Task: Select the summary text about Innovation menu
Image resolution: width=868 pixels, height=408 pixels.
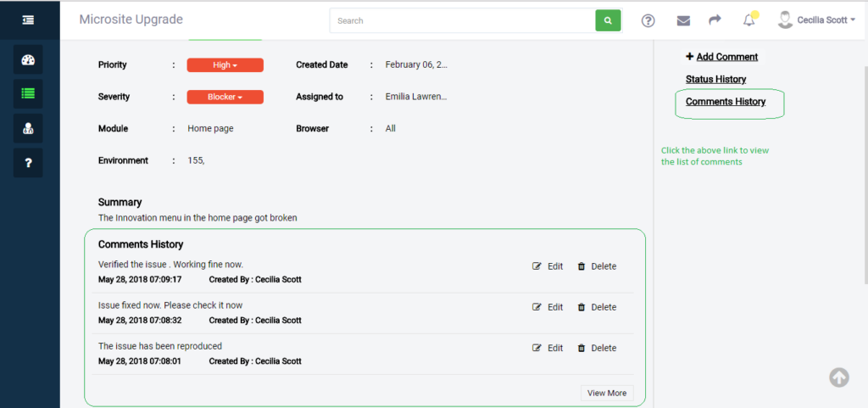Action: pos(198,218)
